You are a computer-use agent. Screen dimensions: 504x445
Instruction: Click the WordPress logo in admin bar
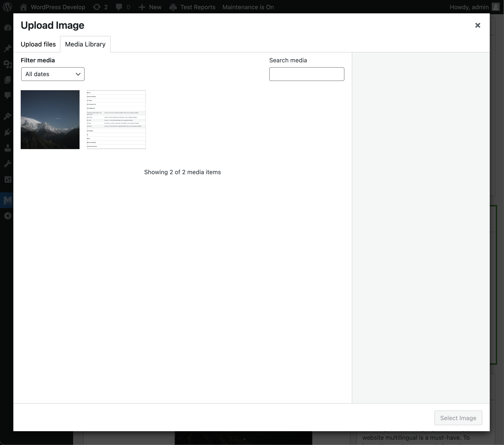(x=7, y=7)
